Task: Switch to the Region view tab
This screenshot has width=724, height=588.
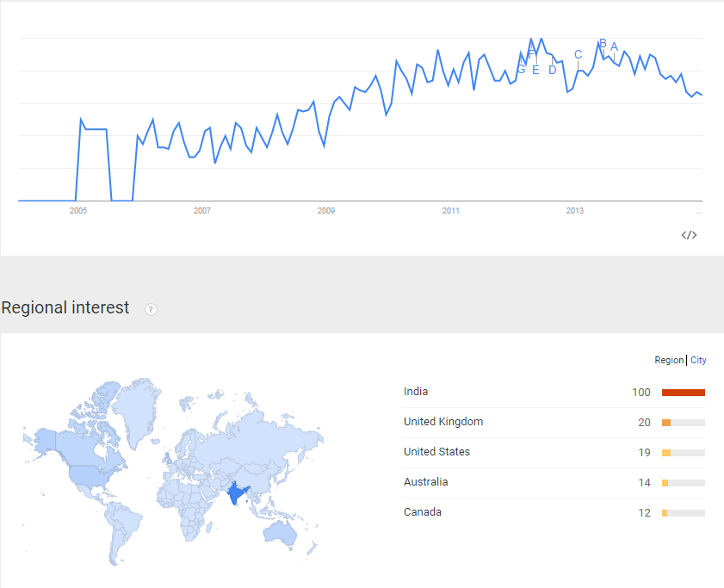Action: pos(669,360)
